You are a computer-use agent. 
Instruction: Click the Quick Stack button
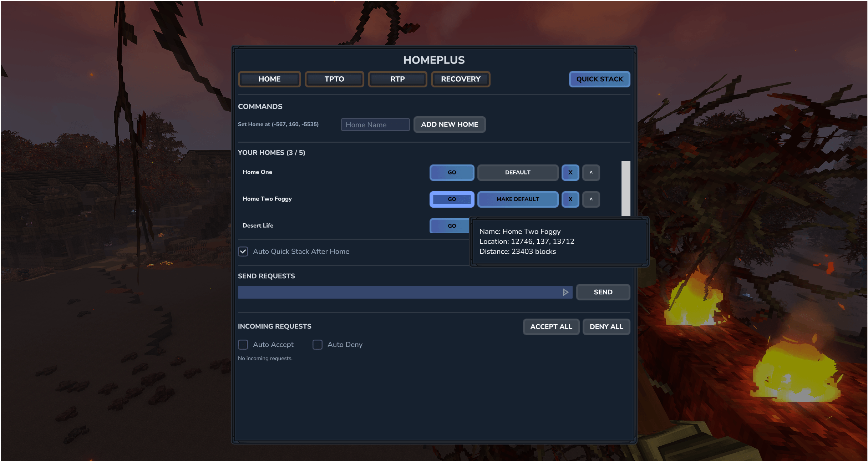(x=599, y=79)
